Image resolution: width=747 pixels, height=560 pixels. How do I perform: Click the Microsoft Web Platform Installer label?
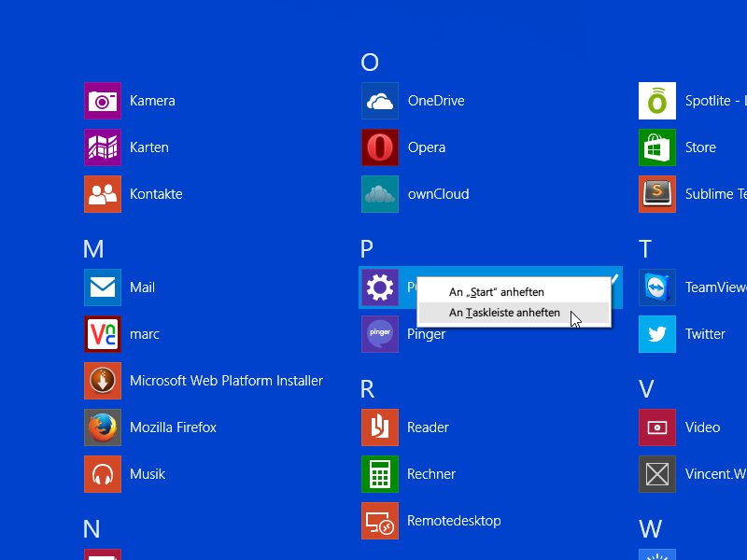pyautogui.click(x=226, y=381)
